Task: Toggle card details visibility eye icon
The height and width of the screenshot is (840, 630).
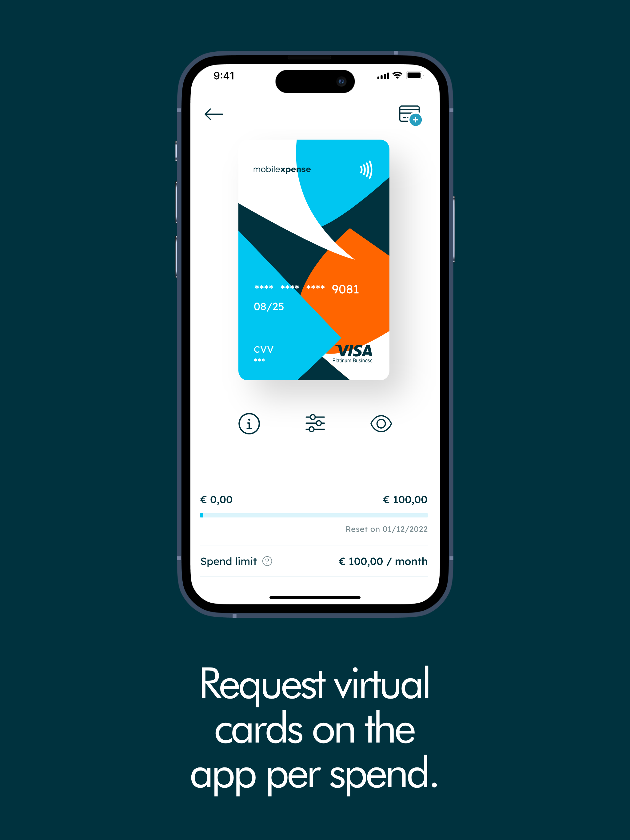Action: tap(381, 423)
